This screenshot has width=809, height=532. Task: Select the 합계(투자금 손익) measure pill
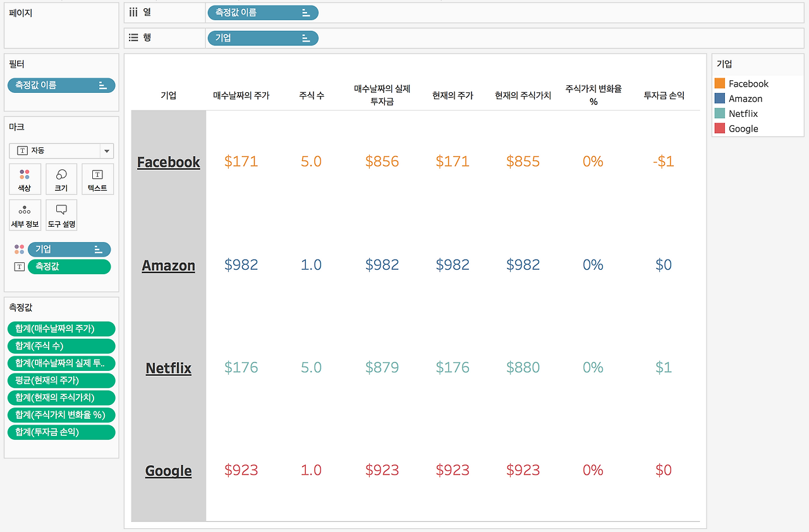(x=61, y=432)
